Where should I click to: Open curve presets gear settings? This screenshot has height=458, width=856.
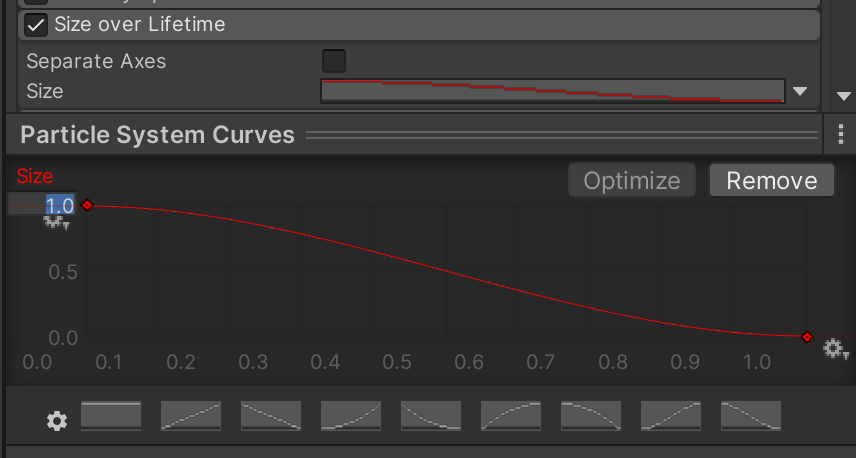[57, 421]
